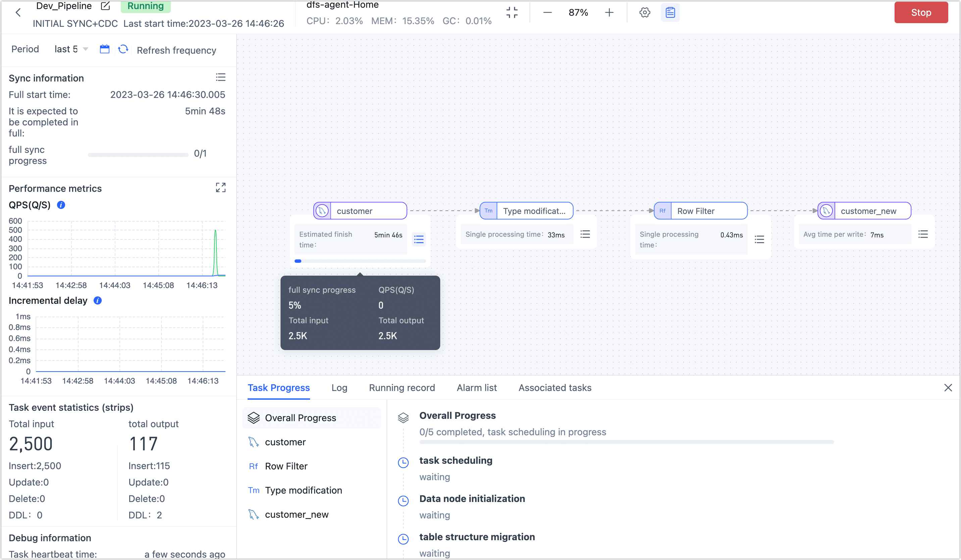Expand Performance metrics with the fullscreen icon
The image size is (961, 560).
pyautogui.click(x=220, y=187)
